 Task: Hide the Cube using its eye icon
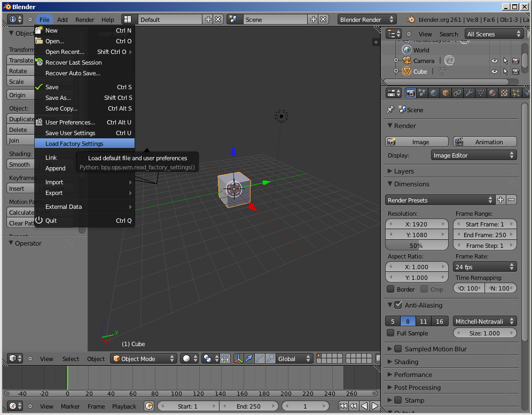(x=495, y=72)
